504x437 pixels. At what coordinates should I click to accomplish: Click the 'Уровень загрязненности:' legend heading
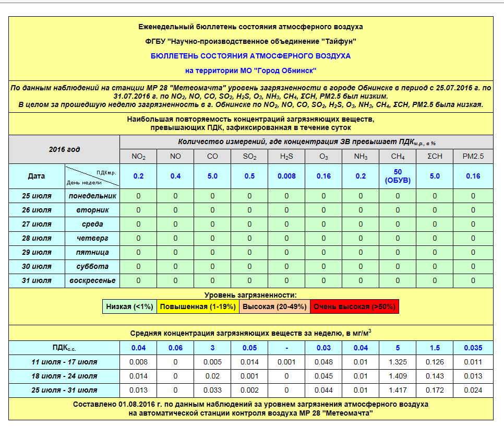[250, 295]
